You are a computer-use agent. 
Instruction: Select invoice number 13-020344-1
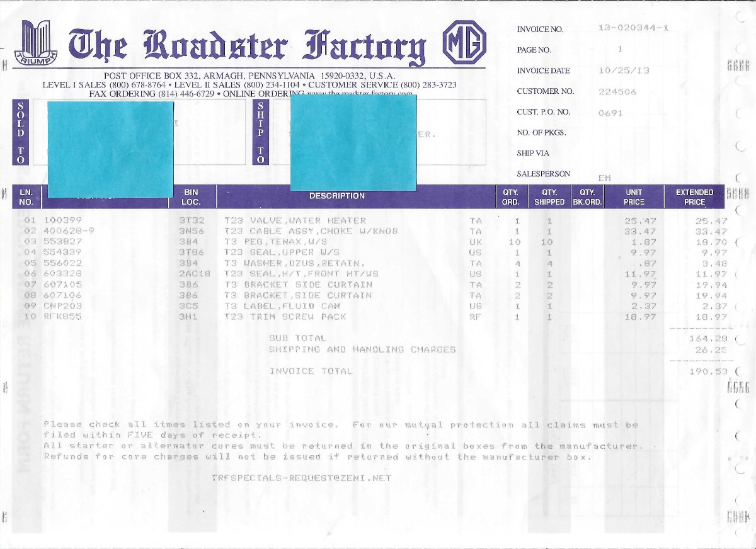pyautogui.click(x=633, y=28)
